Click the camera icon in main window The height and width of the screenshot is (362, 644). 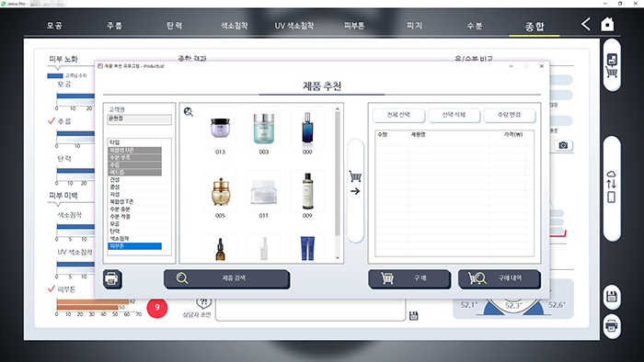[563, 145]
